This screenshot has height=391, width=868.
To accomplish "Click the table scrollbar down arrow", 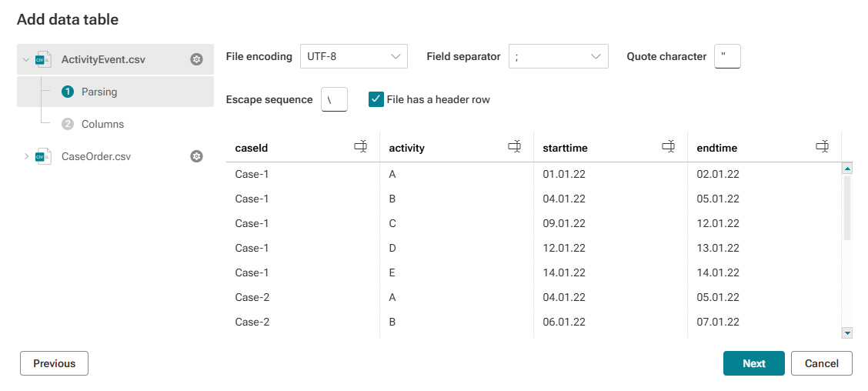I will click(x=847, y=333).
